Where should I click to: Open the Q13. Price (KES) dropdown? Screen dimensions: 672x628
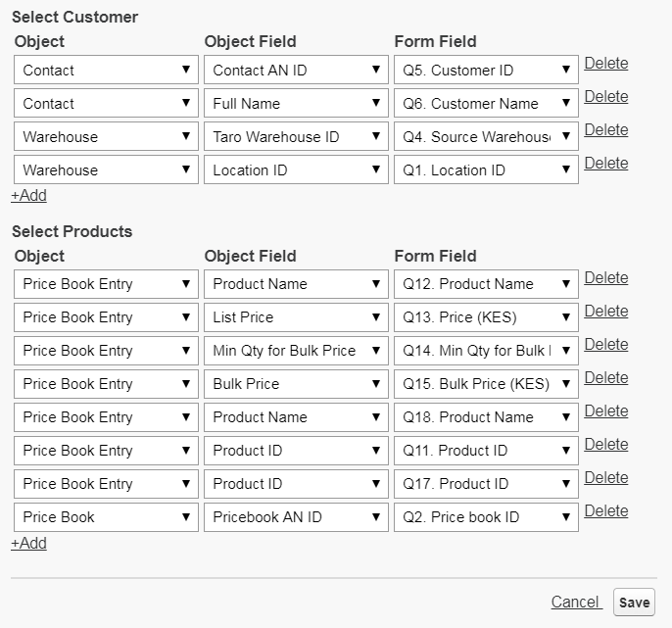pyautogui.click(x=486, y=317)
